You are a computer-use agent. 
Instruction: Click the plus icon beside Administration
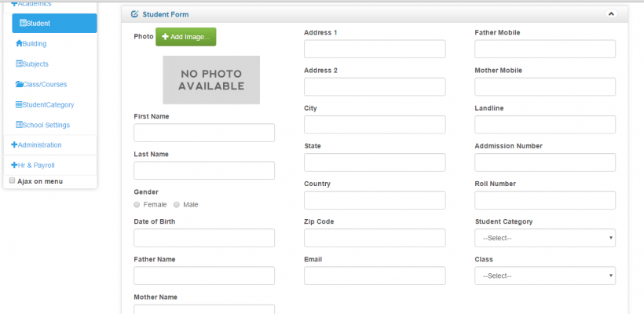coord(14,145)
